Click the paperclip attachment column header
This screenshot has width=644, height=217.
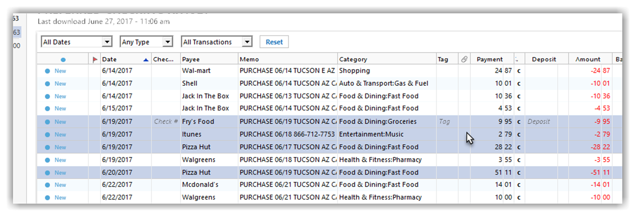(464, 59)
